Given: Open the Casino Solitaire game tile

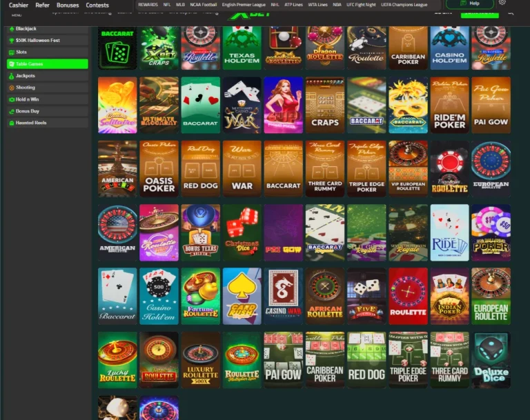Looking at the screenshot, I should tap(117, 105).
